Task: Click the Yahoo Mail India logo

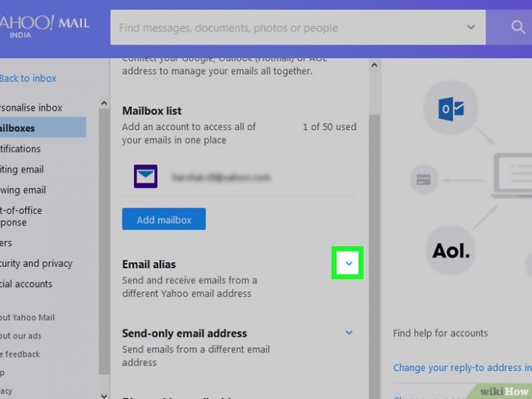Action: (45, 27)
